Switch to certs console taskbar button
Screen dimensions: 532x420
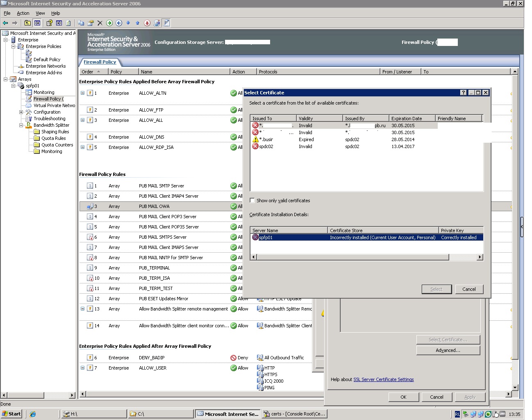tap(294, 414)
